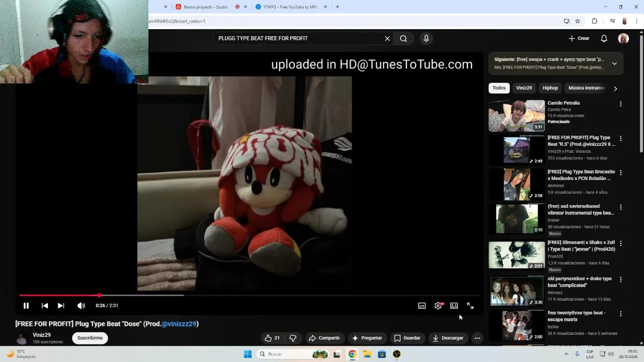Open options for Slimesanti x Shako video
This screenshot has height=362, width=644.
pyautogui.click(x=620, y=243)
